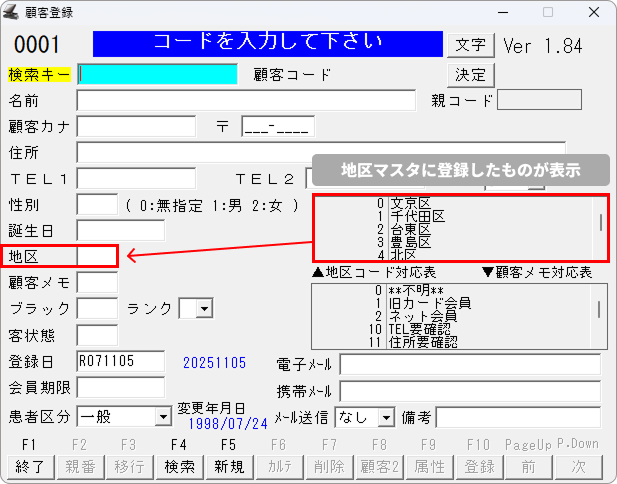Click the district list scrollbar
The image size is (617, 484).
[601, 222]
